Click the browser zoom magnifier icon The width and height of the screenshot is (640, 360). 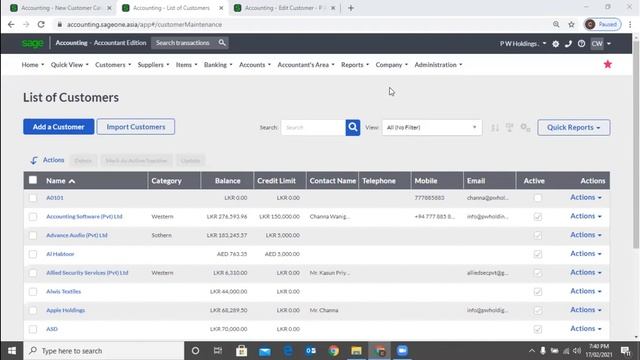pos(556,24)
